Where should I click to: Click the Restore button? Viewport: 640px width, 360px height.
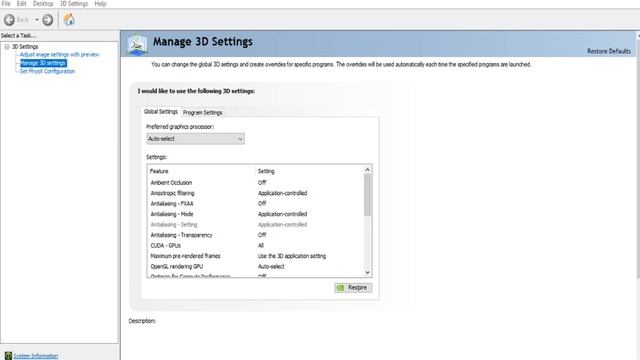tap(353, 288)
